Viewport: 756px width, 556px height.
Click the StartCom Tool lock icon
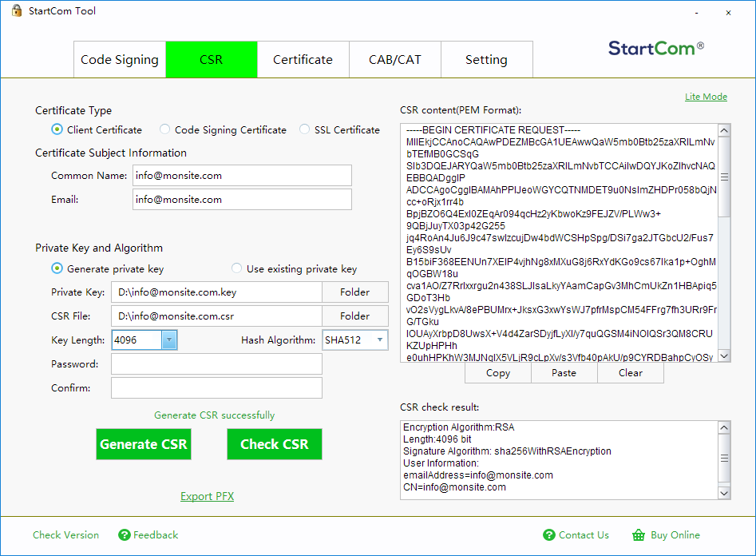17,10
